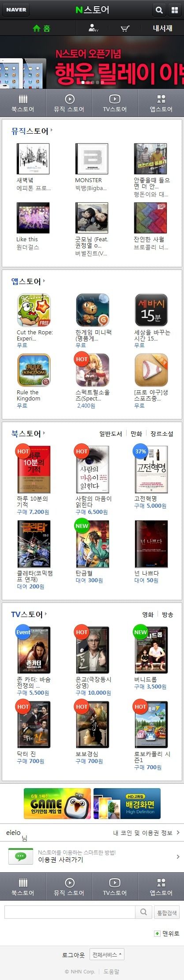Go to the green home tab
Image resolution: width=184 pixels, height=980 pixels.
pyautogui.click(x=41, y=29)
